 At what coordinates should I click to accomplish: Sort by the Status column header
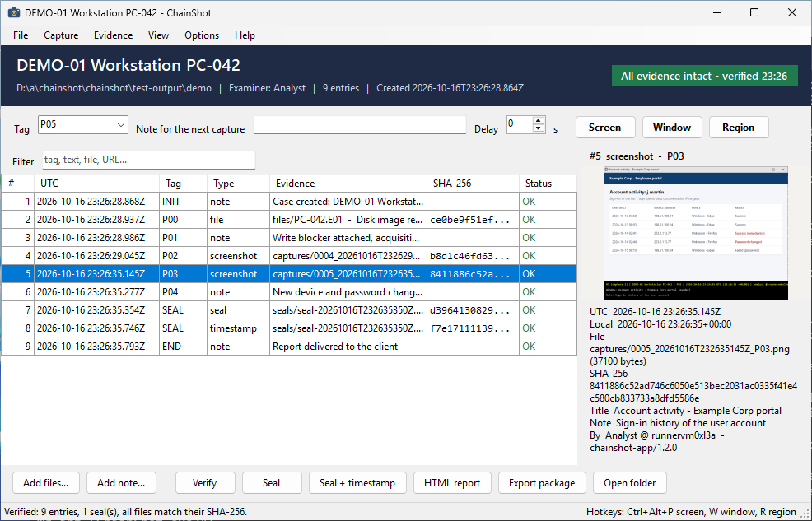[548, 184]
